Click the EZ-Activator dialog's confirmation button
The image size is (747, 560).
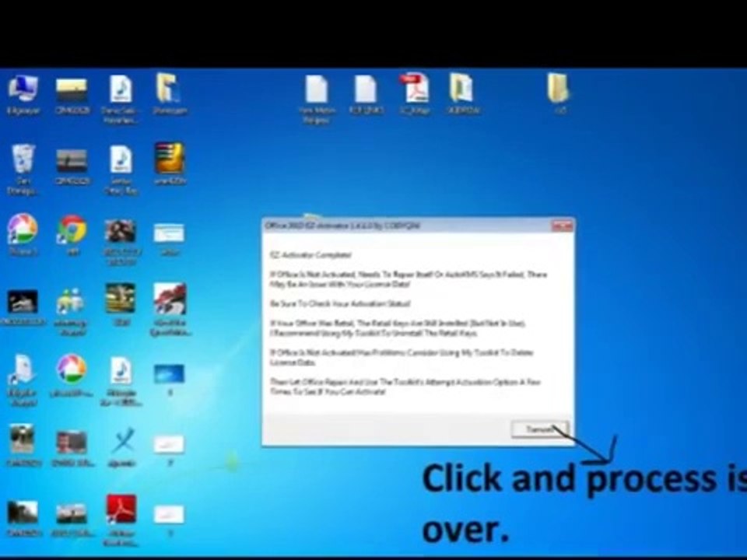540,429
